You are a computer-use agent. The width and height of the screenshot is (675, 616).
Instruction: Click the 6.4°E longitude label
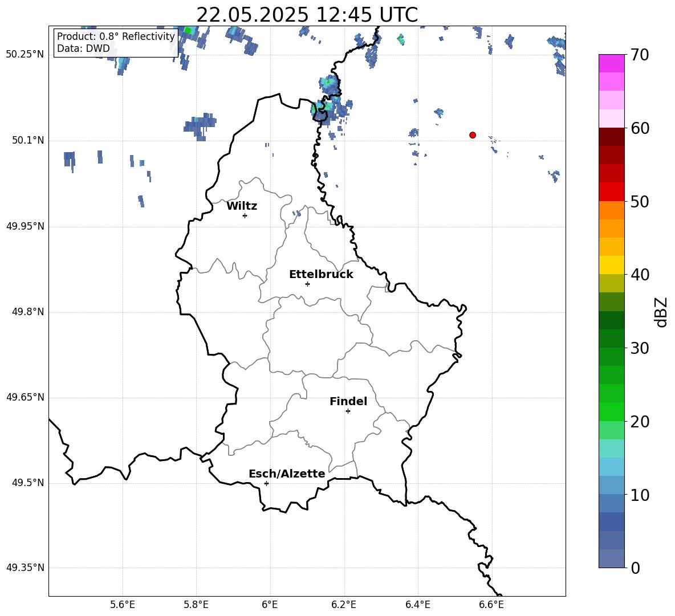417,605
